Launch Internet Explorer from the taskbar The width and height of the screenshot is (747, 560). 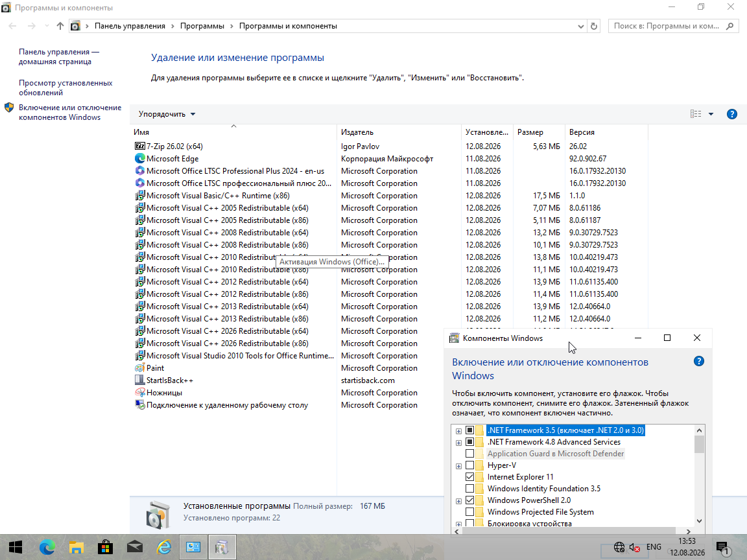164,547
